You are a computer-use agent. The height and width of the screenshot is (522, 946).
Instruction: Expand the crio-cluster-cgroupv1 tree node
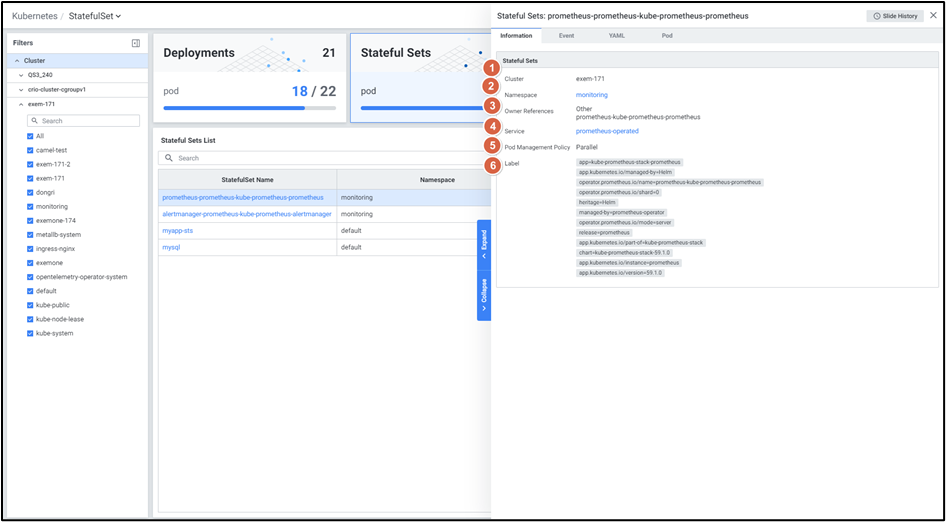click(x=22, y=89)
